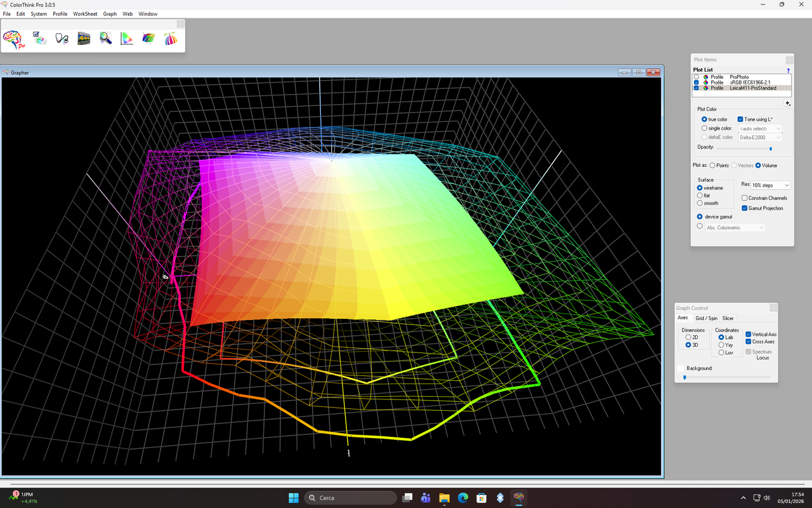
Task: Toggle the Tone using L* checkbox
Action: click(740, 119)
